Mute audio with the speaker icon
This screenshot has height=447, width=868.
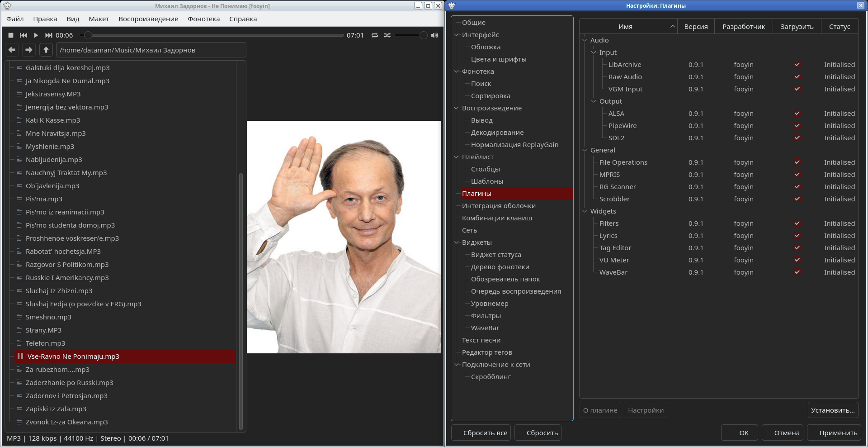[x=434, y=35]
